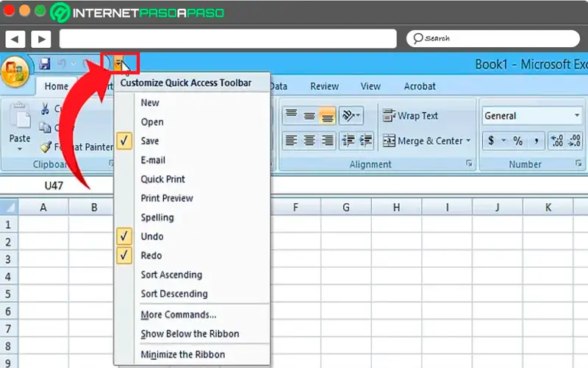Image resolution: width=588 pixels, height=368 pixels.
Task: Increase decimal places
Action: pos(557,141)
